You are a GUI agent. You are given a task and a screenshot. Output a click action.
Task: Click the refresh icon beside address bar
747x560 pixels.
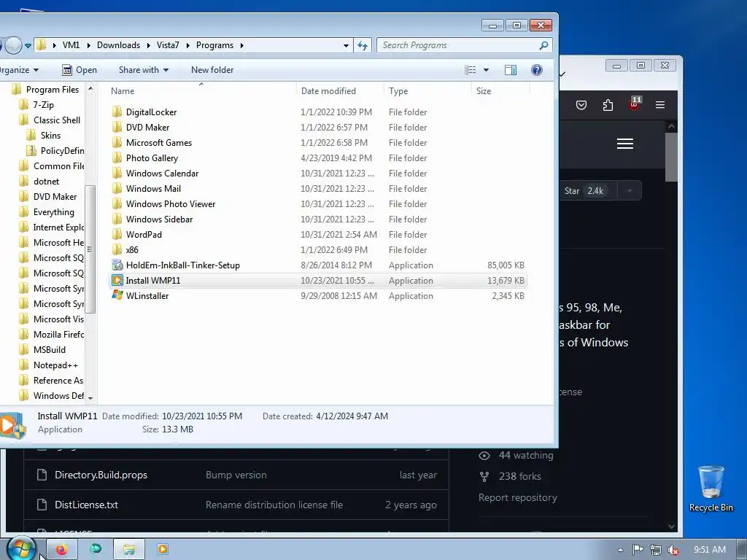click(x=363, y=45)
